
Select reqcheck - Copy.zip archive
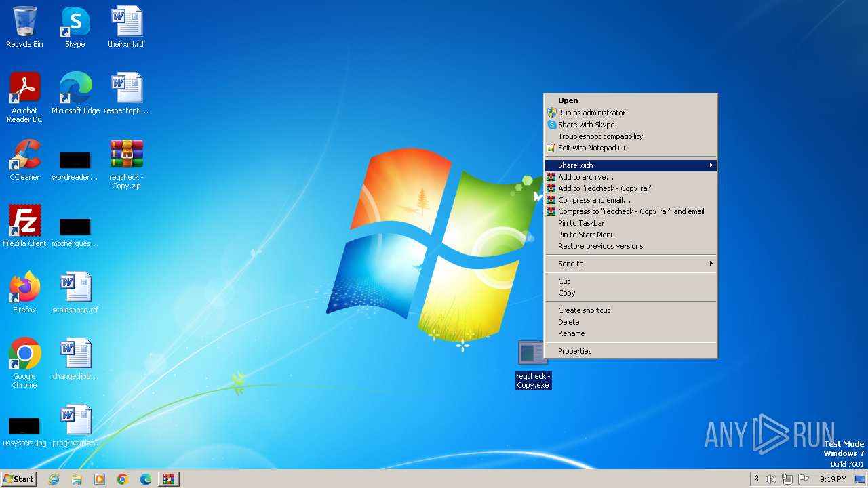[126, 163]
